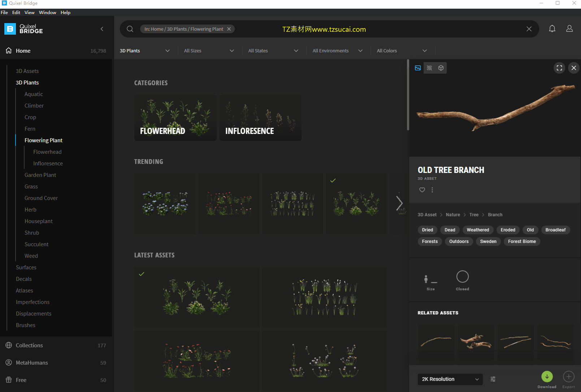Click the search magnifier icon
581x392 pixels.
(x=130, y=29)
